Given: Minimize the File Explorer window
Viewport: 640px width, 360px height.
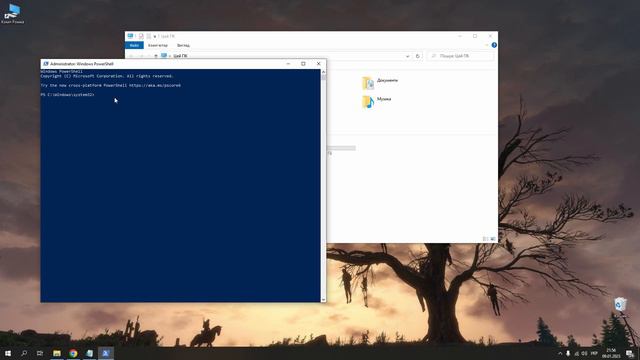Looking at the screenshot, I should pos(460,36).
